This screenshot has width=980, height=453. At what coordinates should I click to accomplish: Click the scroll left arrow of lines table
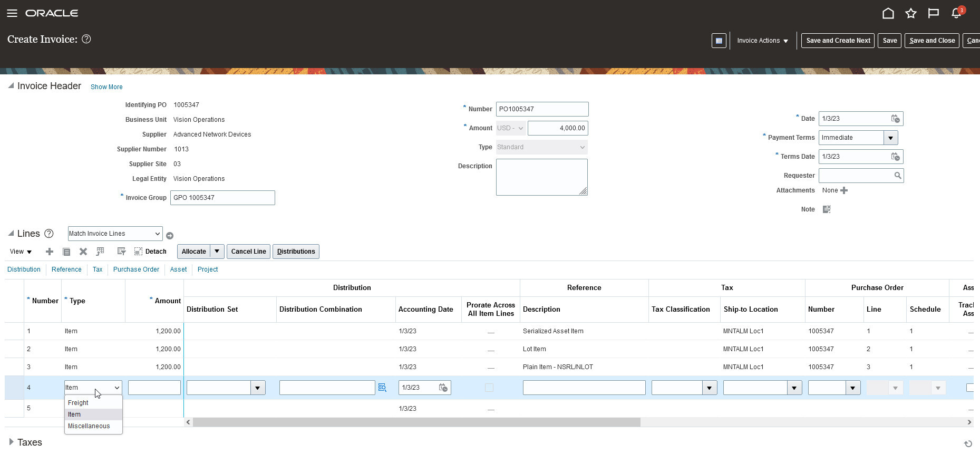[188, 422]
